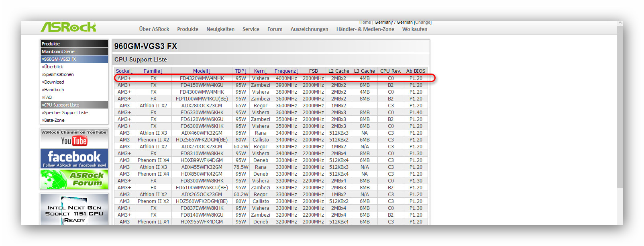Image resolution: width=644 pixels, height=246 pixels.
Task: Sort table by Modell column
Action: [202, 71]
